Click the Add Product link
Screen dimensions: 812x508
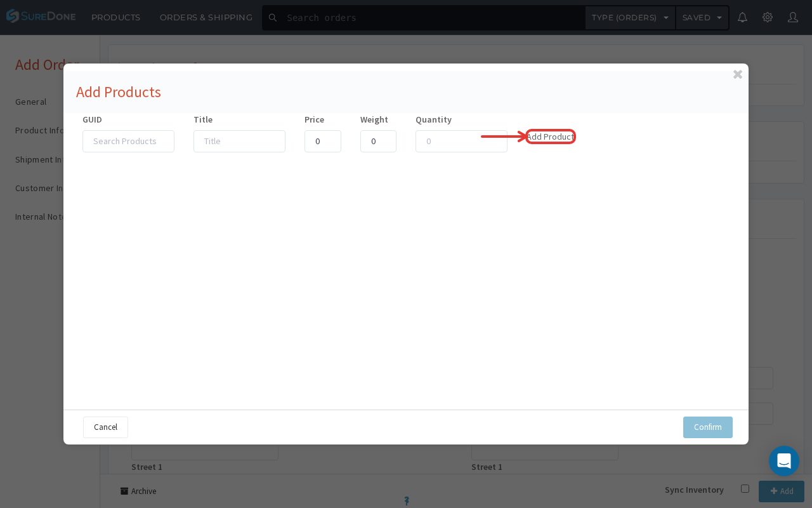[x=550, y=137]
